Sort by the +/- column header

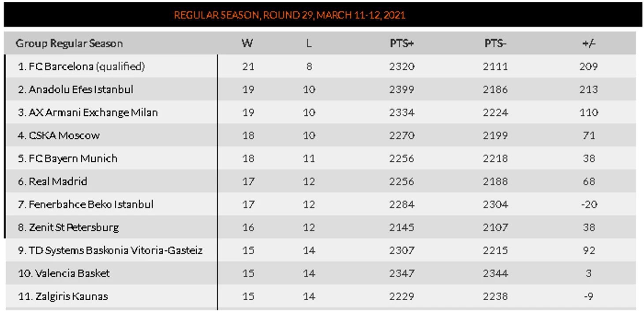(589, 43)
